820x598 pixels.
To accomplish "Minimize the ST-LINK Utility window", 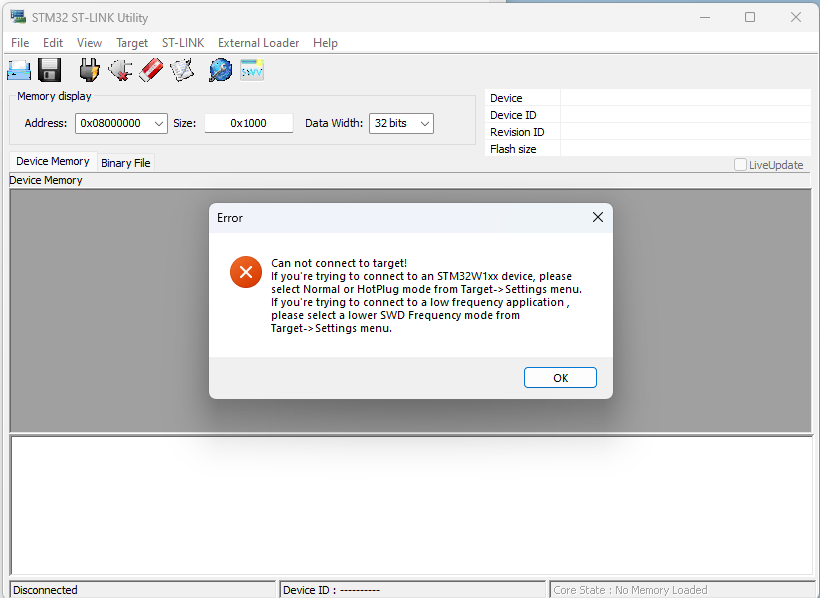I will [705, 17].
